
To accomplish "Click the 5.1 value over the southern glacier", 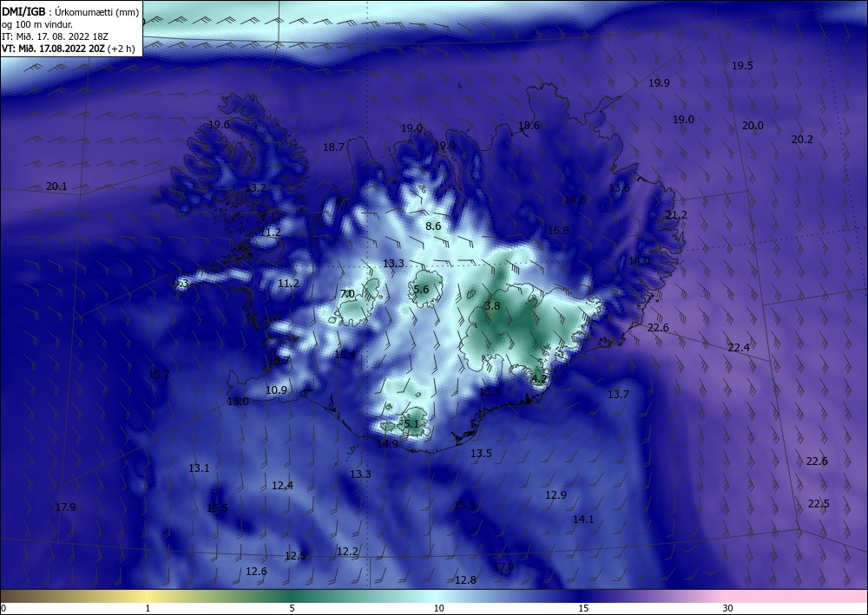I will pos(411,423).
